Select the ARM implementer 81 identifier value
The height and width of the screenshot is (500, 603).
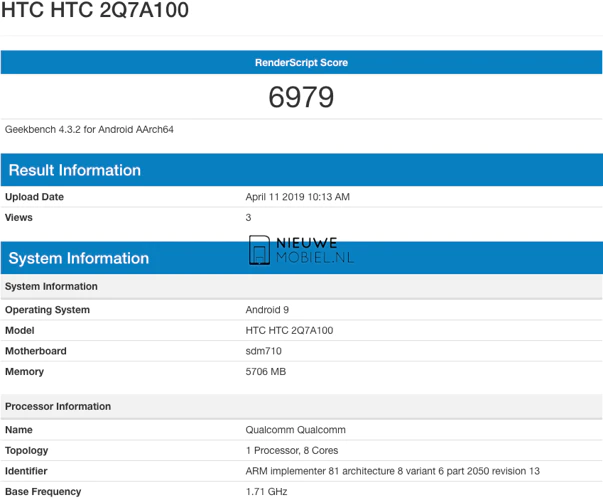393,471
